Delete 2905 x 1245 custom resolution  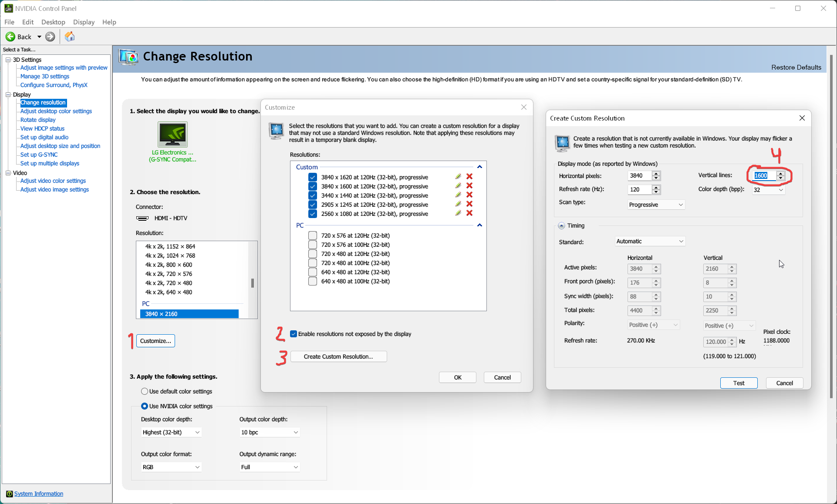pyautogui.click(x=469, y=204)
